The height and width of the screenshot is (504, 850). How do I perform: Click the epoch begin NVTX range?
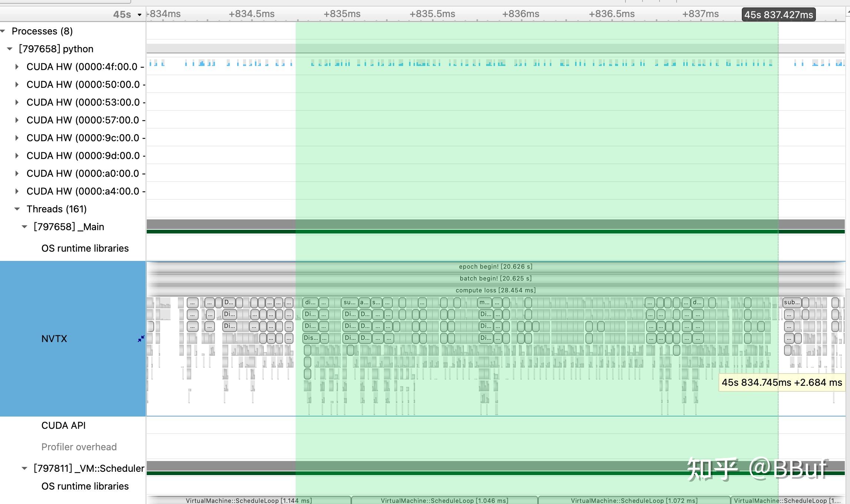(x=495, y=266)
